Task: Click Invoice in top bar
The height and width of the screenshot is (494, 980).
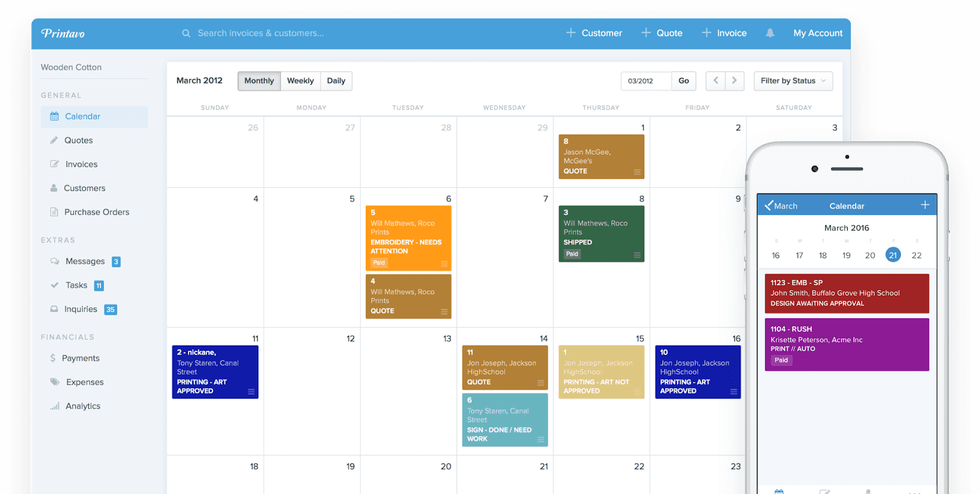Action: (732, 33)
